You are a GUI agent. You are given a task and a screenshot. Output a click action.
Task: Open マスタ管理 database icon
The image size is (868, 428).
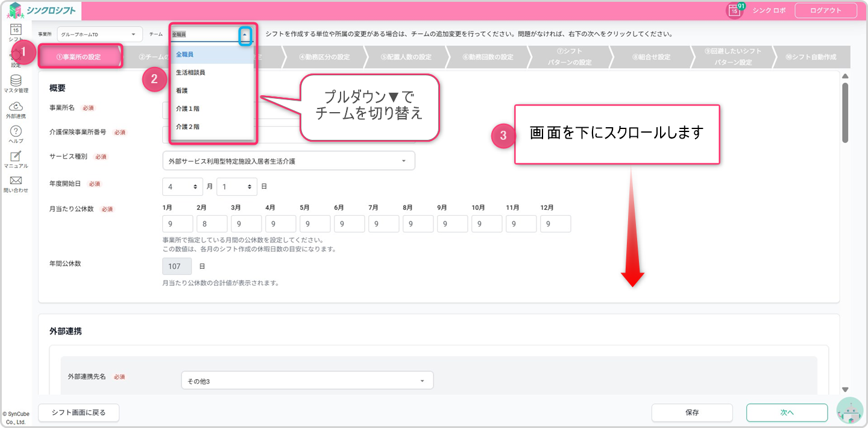(16, 81)
